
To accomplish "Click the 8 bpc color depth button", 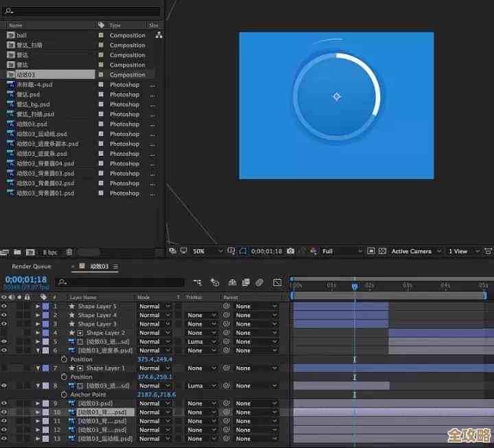I will point(50,252).
